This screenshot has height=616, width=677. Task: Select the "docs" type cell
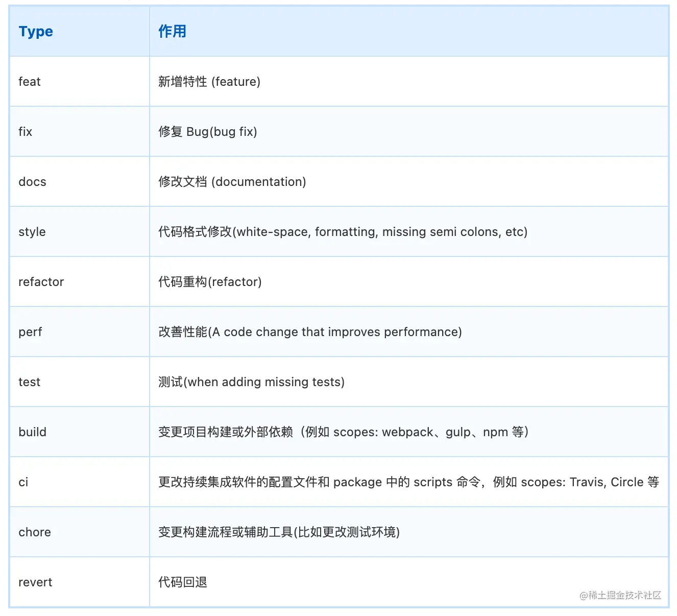click(80, 182)
